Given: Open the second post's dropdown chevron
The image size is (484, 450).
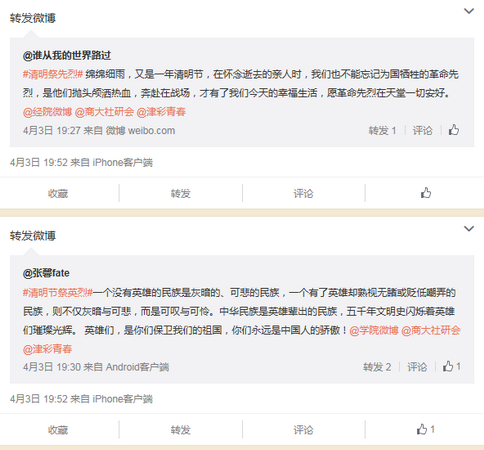Looking at the screenshot, I should (x=469, y=229).
